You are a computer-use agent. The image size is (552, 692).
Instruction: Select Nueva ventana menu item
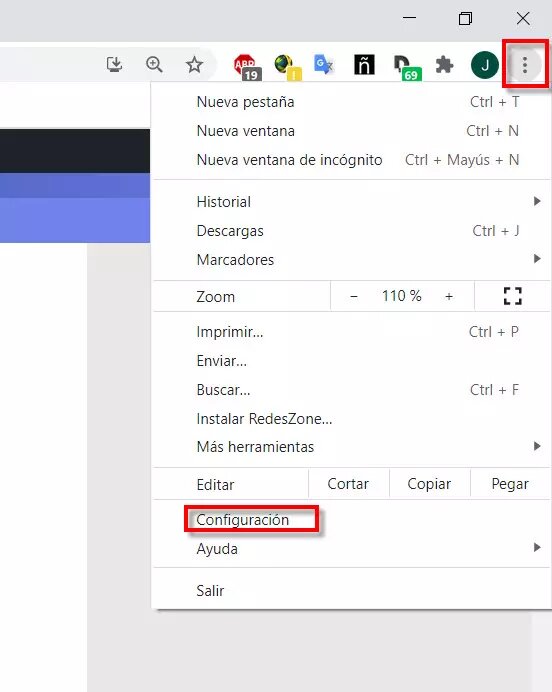click(x=352, y=131)
